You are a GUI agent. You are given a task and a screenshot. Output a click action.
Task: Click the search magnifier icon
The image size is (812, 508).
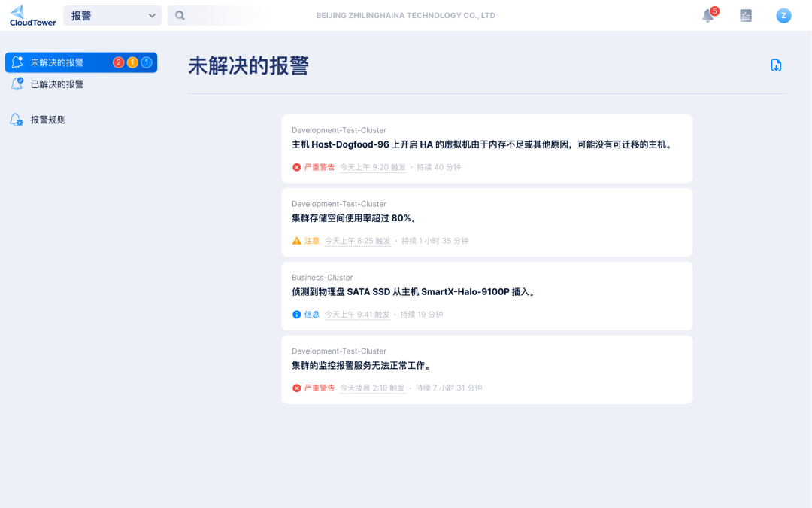click(180, 16)
